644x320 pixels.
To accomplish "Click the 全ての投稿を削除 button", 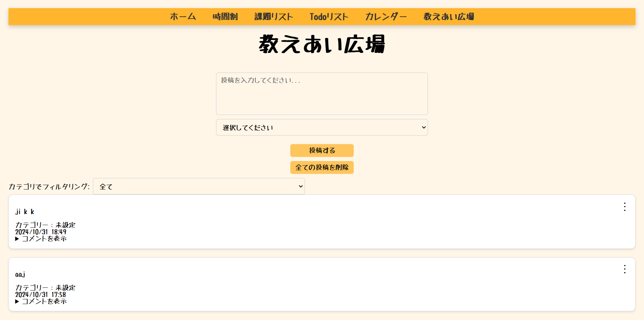I will (321, 167).
